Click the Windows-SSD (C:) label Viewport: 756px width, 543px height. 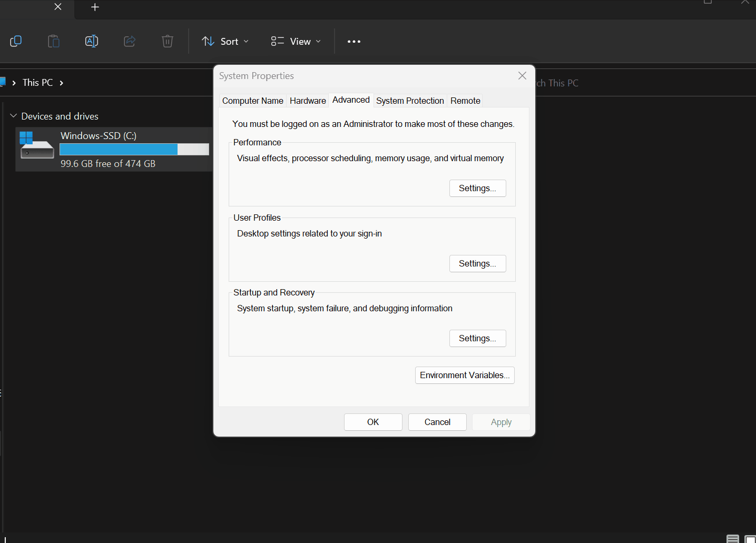pyautogui.click(x=99, y=136)
